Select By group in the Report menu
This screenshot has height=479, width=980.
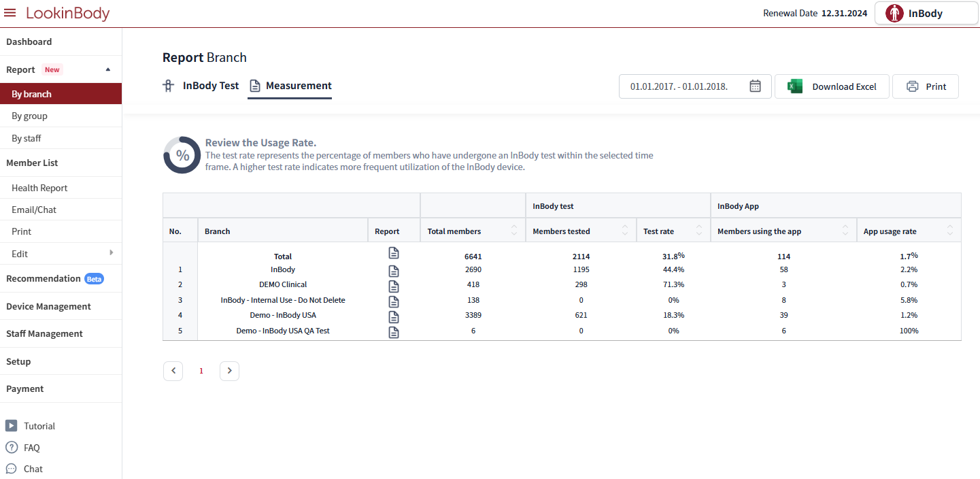click(61, 116)
